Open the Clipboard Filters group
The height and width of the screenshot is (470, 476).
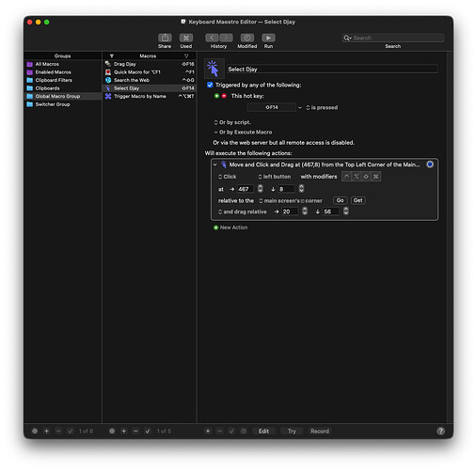click(63, 80)
